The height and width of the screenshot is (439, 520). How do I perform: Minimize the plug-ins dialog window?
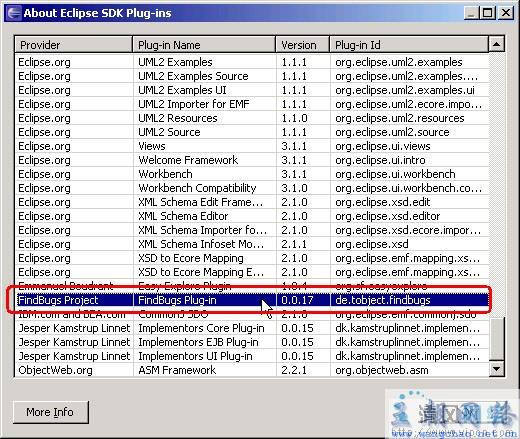(x=471, y=13)
